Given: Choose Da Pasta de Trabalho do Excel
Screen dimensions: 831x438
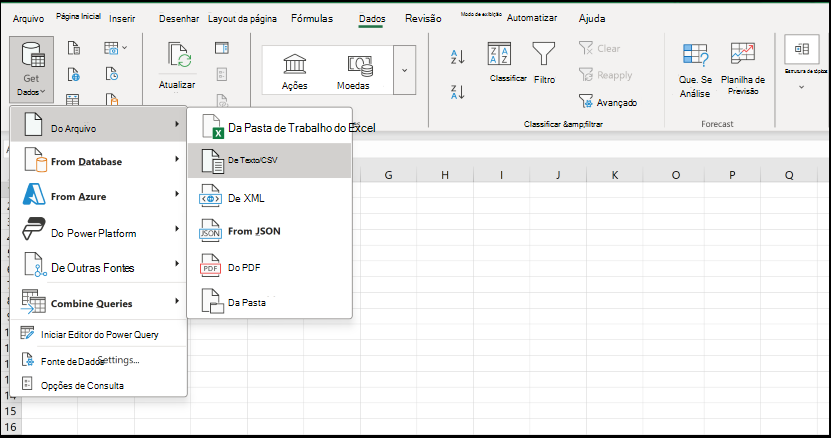Looking at the screenshot, I should pyautogui.click(x=270, y=127).
